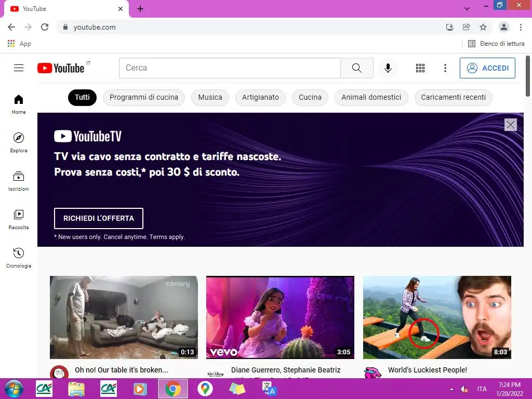Screen dimensions: 532x399
Task: Click the youtube.com address bar
Action: pos(251,27)
